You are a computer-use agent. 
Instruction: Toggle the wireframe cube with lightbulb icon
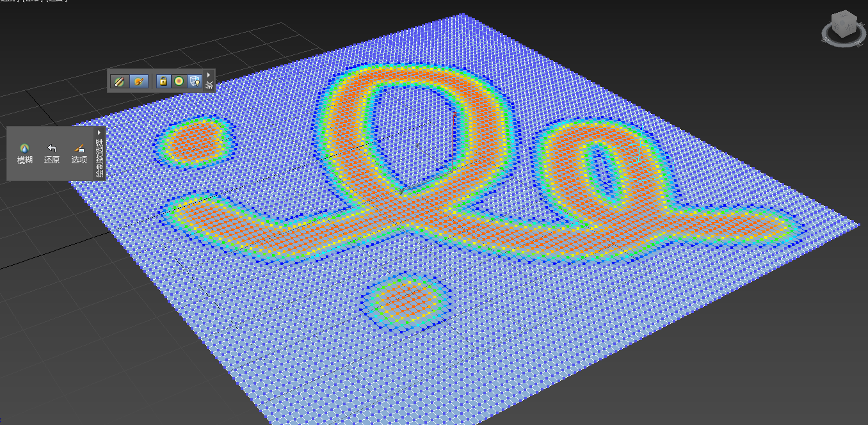195,81
